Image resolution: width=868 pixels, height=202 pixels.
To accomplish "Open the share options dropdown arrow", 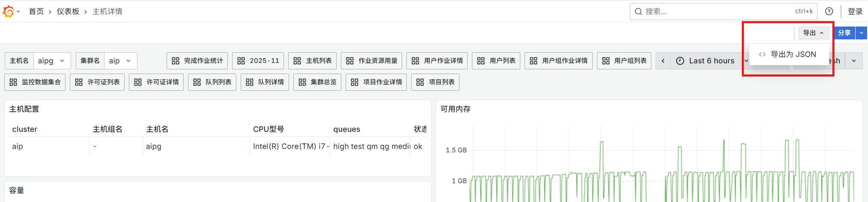I will tap(861, 33).
